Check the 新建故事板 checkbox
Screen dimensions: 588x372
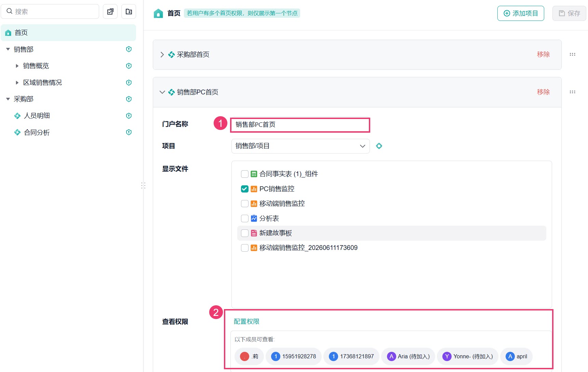pyautogui.click(x=245, y=233)
